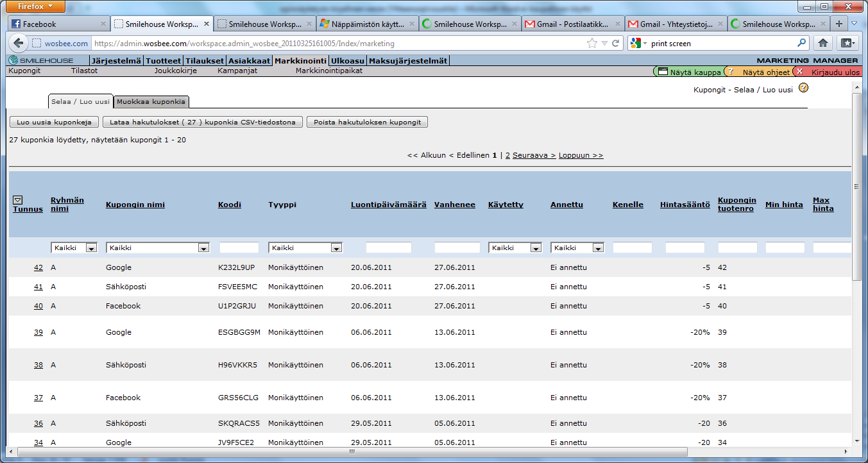Screen dimensions: 868x463
Task: Switch to the Facebook browser tab
Action: click(x=58, y=24)
